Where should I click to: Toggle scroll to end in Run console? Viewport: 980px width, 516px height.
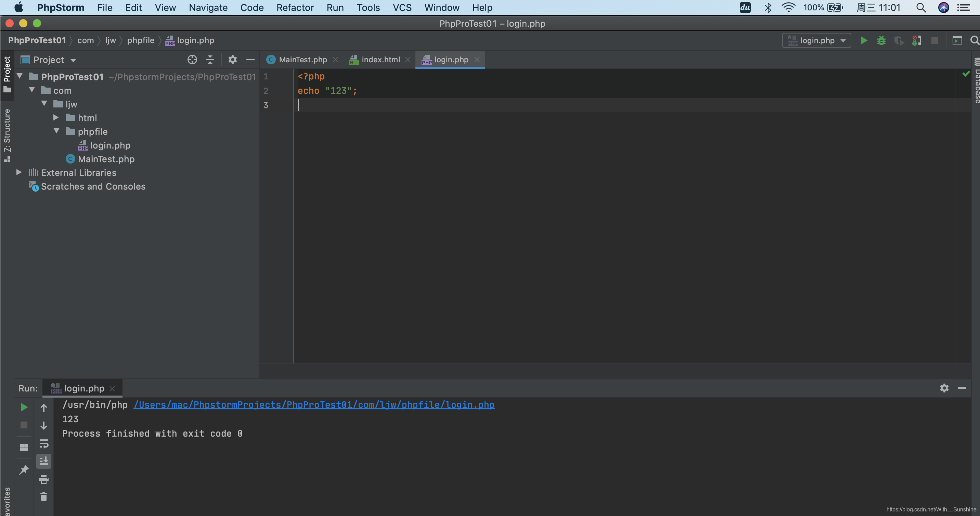(x=44, y=461)
